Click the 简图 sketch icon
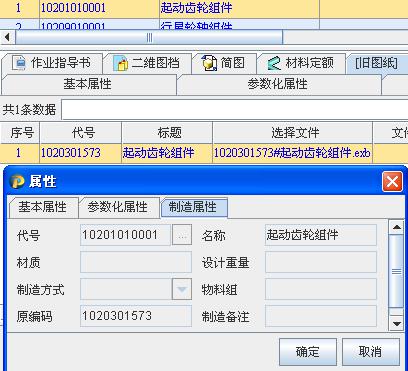Viewport: 408px width, 371px height. (x=210, y=63)
